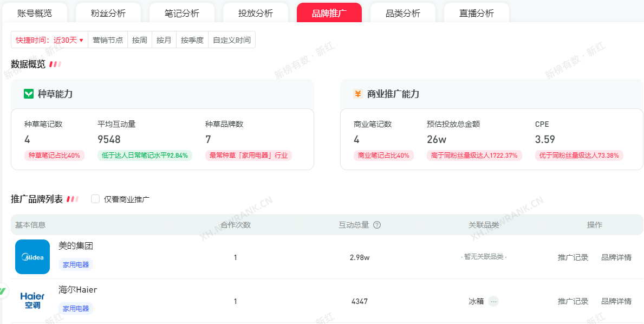Viewport: 644px width, 324px height.
Task: Expand more categories next to 冰箱
Action: pyautogui.click(x=493, y=301)
